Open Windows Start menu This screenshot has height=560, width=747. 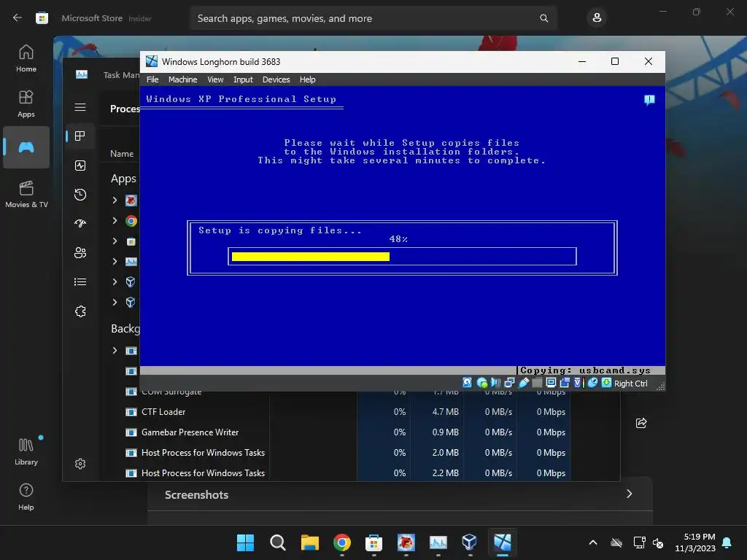(245, 542)
